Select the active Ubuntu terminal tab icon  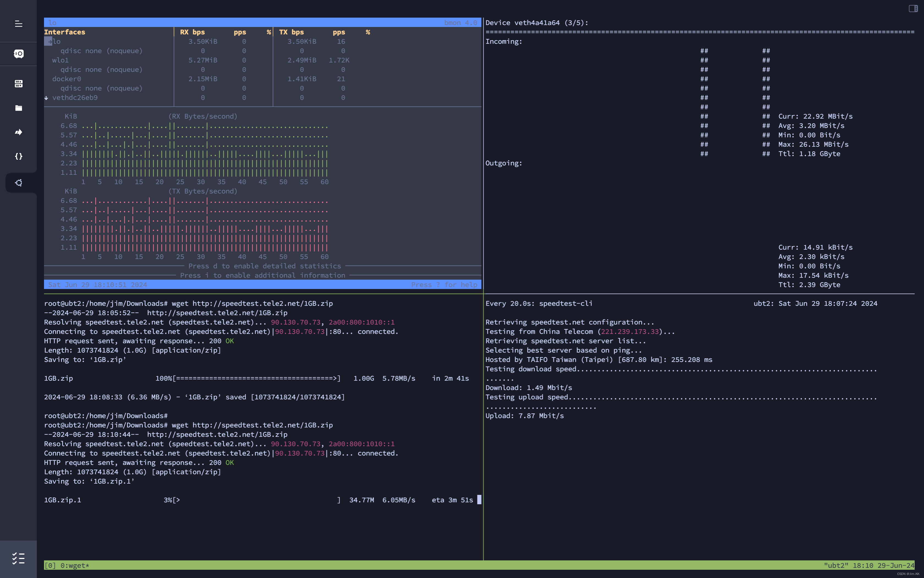pyautogui.click(x=18, y=183)
